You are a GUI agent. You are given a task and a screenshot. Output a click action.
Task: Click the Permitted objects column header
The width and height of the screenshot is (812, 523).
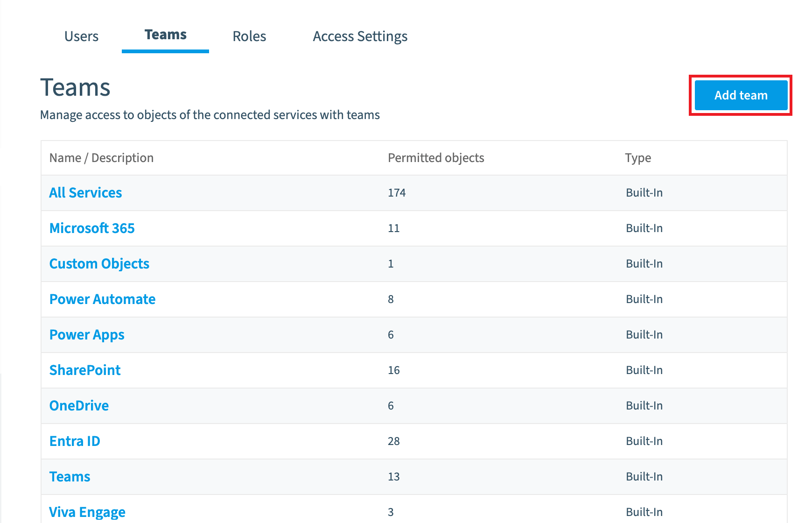[436, 158]
